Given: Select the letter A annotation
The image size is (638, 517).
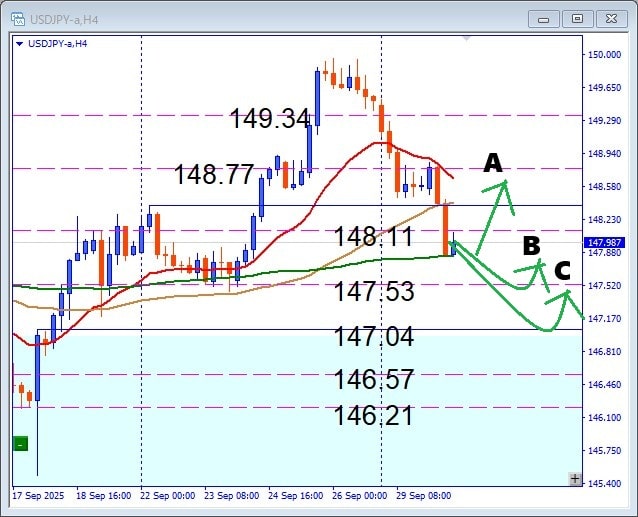Looking at the screenshot, I should 492,163.
